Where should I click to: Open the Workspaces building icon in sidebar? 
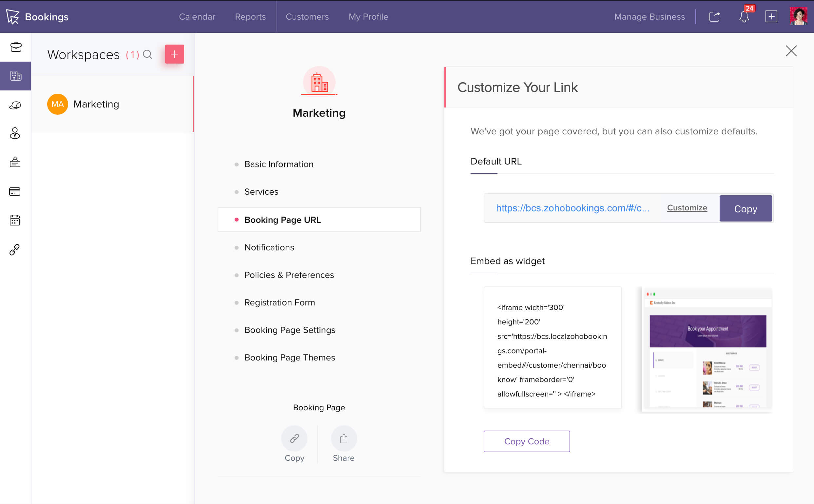(x=16, y=76)
